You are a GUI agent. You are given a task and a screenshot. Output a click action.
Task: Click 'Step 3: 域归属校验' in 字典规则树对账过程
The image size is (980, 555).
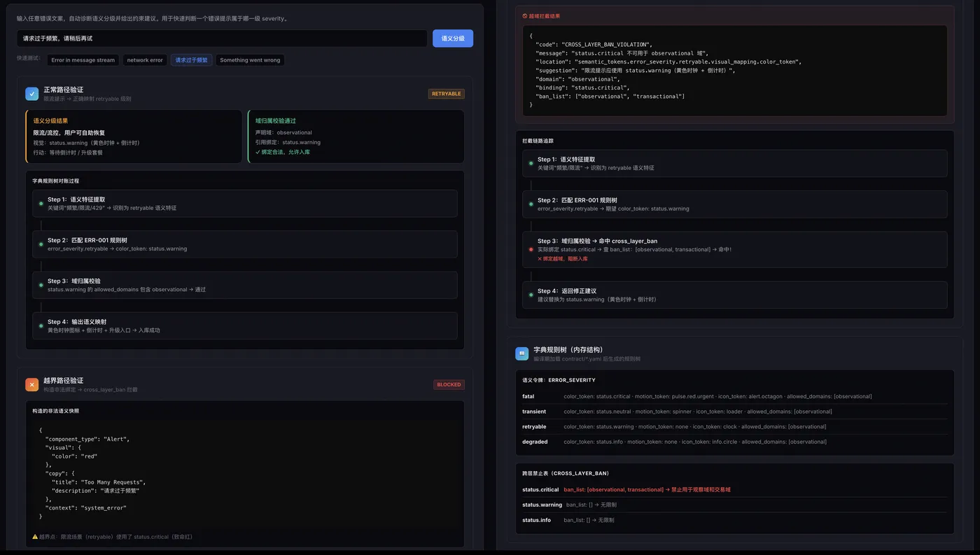pos(244,285)
